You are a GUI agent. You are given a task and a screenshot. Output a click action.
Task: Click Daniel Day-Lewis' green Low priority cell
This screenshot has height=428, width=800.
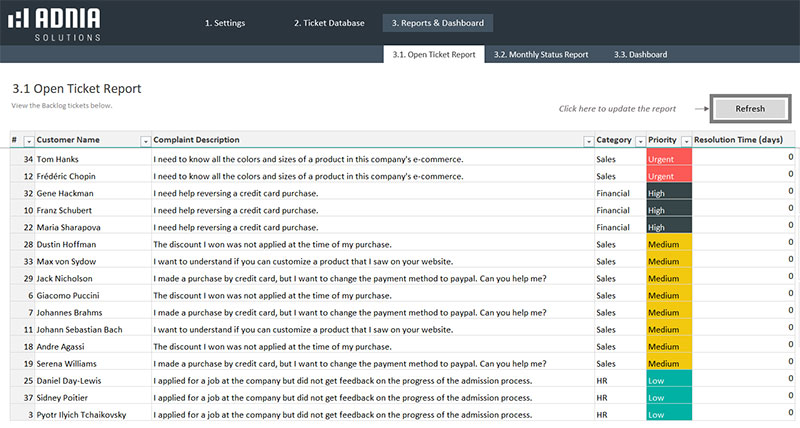(668, 380)
